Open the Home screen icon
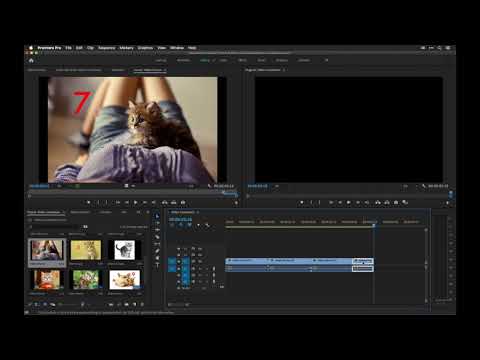The image size is (480, 360). pos(31,60)
